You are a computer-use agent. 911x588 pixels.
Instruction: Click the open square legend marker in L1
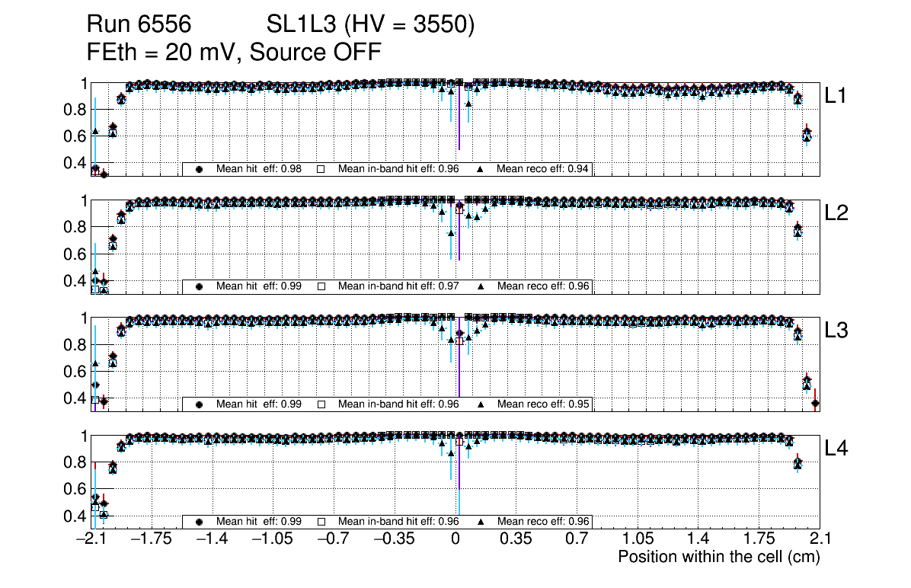click(x=321, y=169)
